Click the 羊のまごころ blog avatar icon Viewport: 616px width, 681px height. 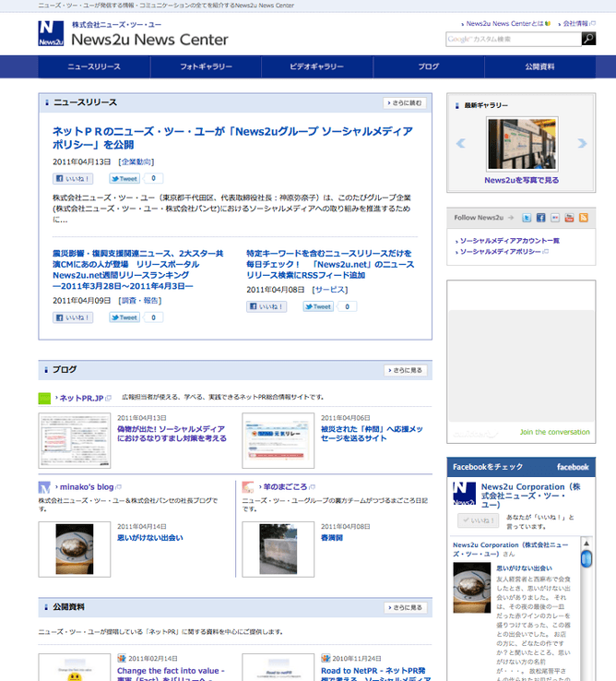click(x=248, y=487)
